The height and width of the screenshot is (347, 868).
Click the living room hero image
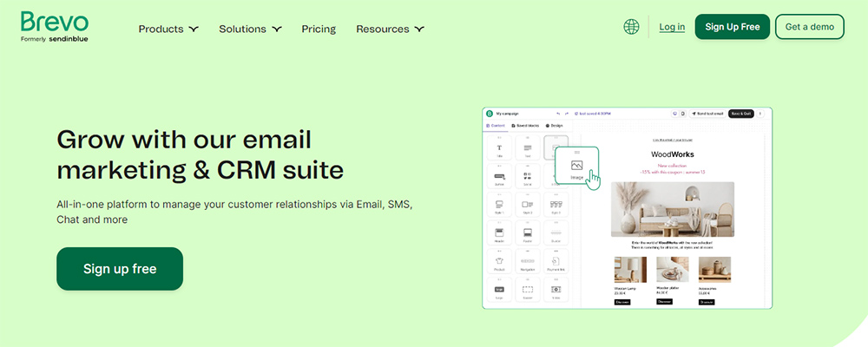point(673,209)
